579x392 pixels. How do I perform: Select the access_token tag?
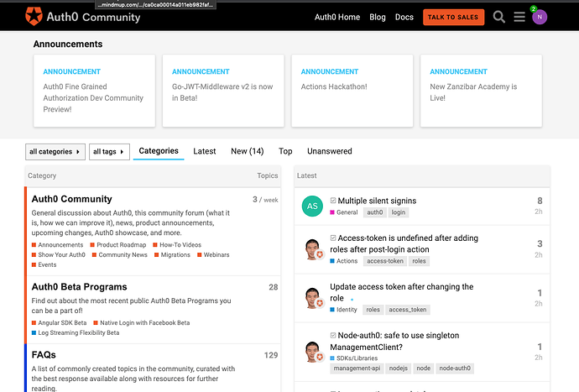point(408,310)
